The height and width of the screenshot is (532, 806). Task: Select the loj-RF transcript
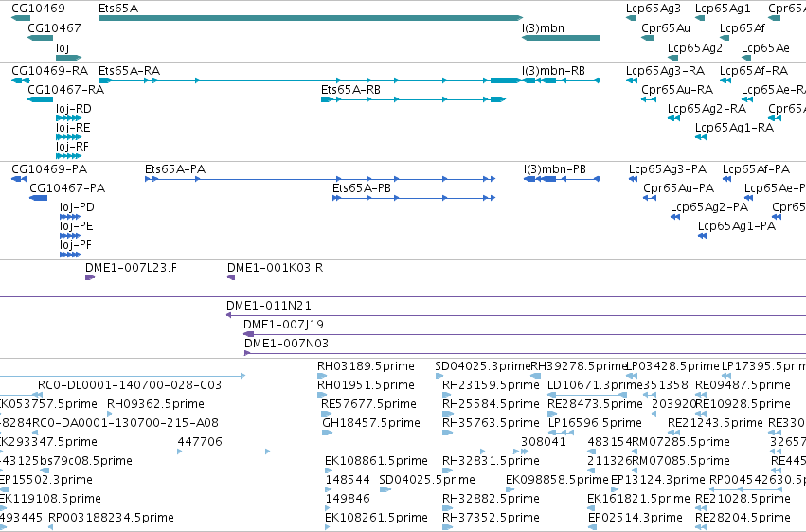point(68,156)
